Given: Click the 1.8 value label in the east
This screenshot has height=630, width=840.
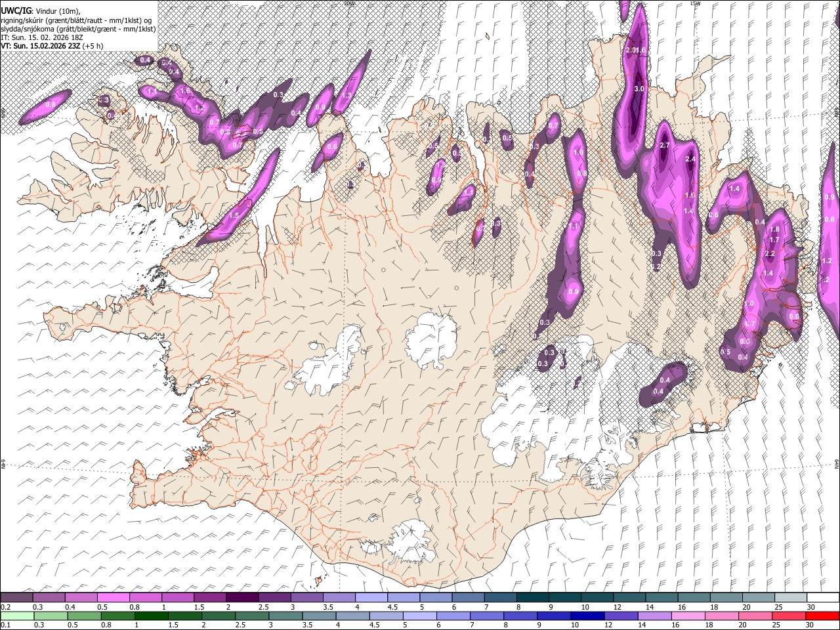Looking at the screenshot, I should (774, 229).
